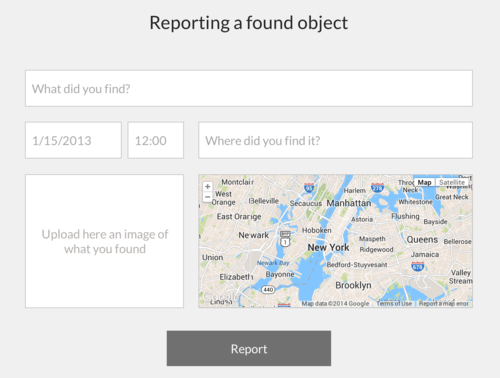500x378 pixels.
Task: Click the Secaucus label on map
Action: point(306,203)
